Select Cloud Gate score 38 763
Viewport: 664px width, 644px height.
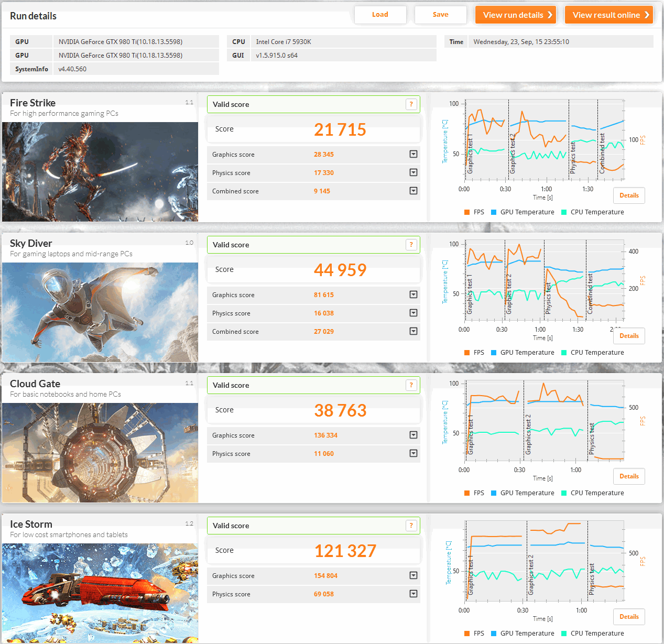(340, 410)
